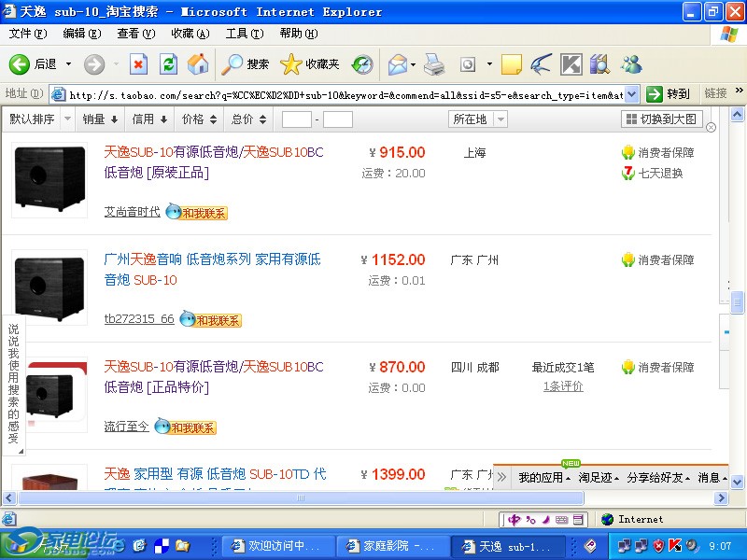This screenshot has width=747, height=560.
Task: Go back with the 后退 arrow button
Action: tap(33, 64)
